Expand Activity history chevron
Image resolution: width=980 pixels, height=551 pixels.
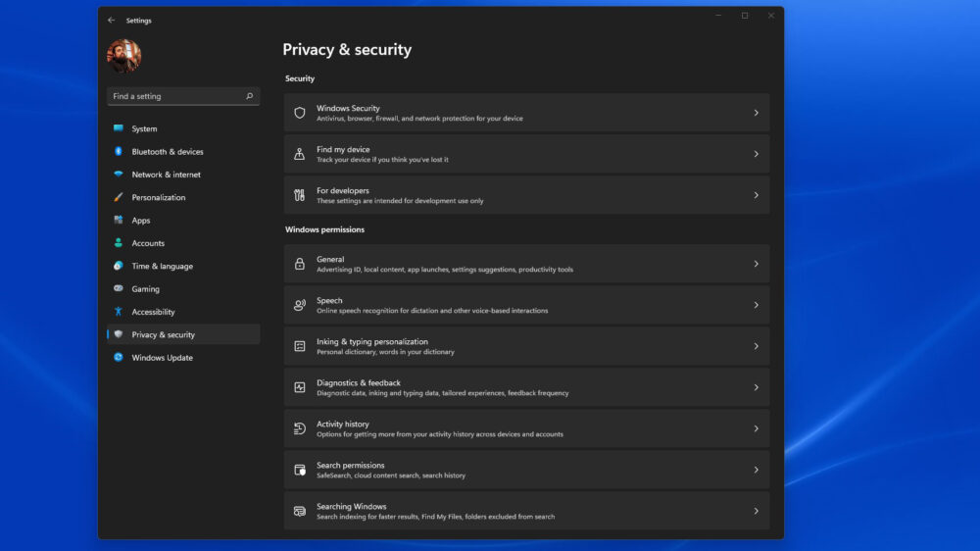click(756, 428)
